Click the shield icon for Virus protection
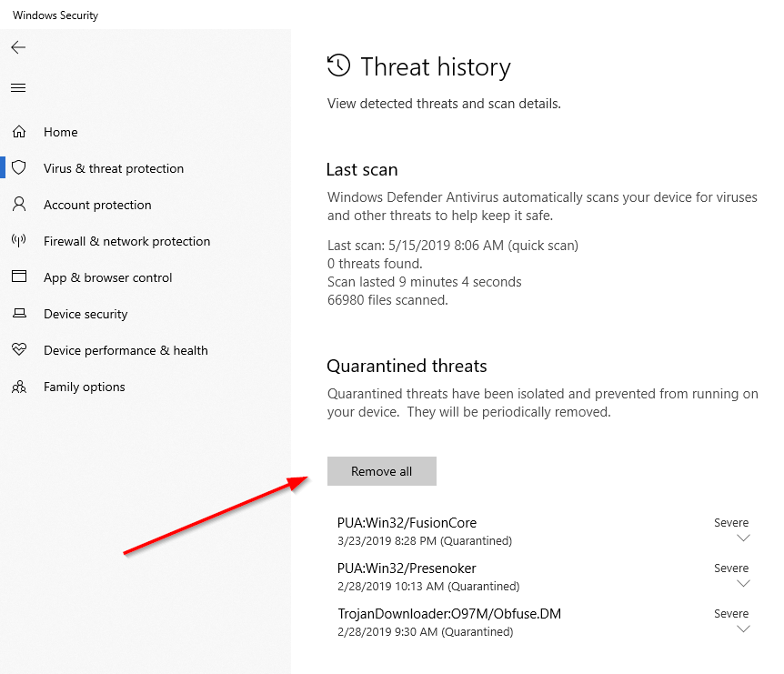 pyautogui.click(x=19, y=167)
